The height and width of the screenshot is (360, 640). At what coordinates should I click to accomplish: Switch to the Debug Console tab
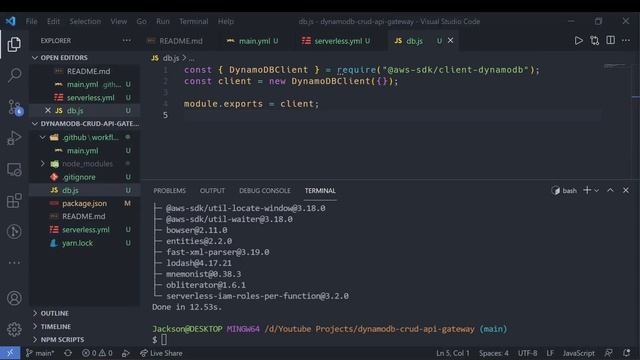tap(264, 191)
